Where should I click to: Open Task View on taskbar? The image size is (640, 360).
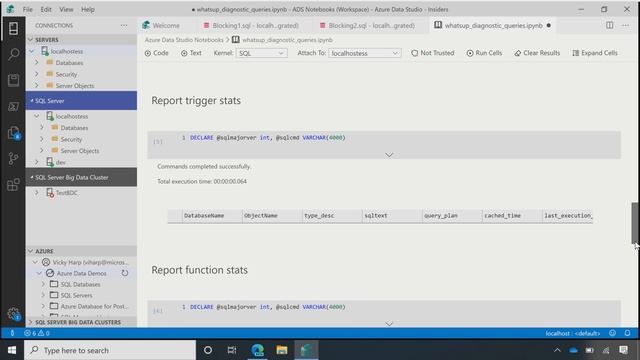point(232,350)
